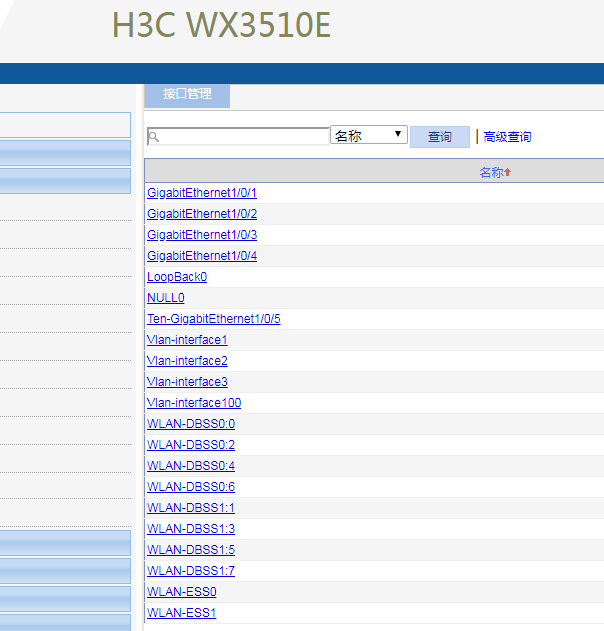Viewport: 604px width, 631px height.
Task: Open GigabitEthernet1/0/4 interface link
Action: 202,256
